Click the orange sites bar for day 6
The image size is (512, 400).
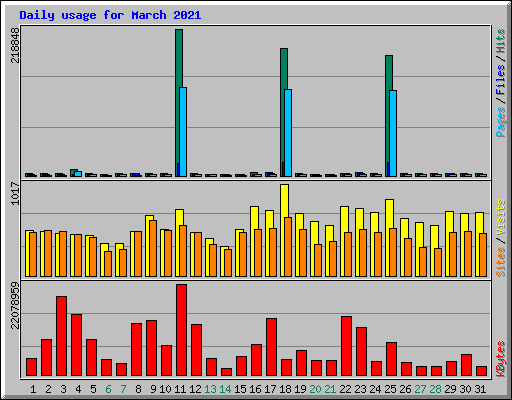pos(108,264)
